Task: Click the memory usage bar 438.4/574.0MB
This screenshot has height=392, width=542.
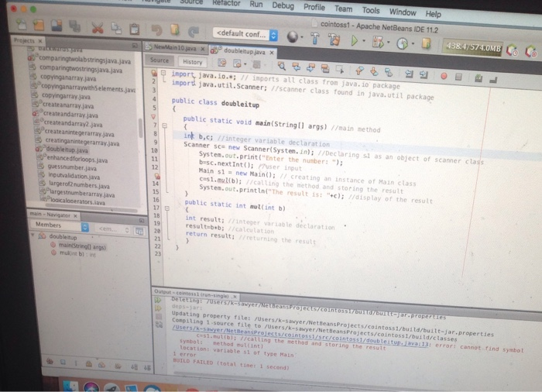Action: pos(473,48)
